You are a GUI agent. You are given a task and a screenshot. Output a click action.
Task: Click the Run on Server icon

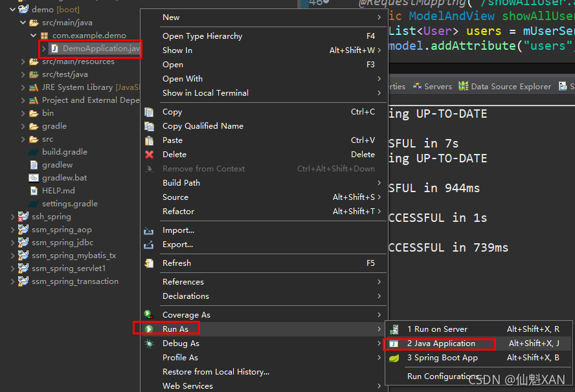pyautogui.click(x=394, y=329)
